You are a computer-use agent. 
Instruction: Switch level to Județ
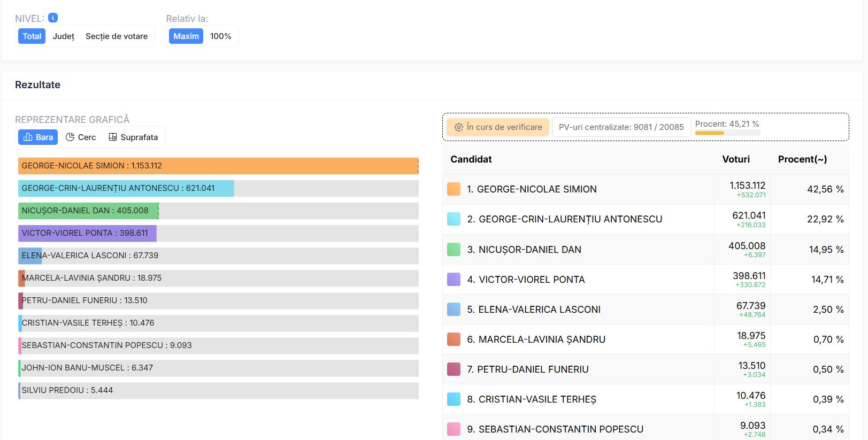[63, 36]
